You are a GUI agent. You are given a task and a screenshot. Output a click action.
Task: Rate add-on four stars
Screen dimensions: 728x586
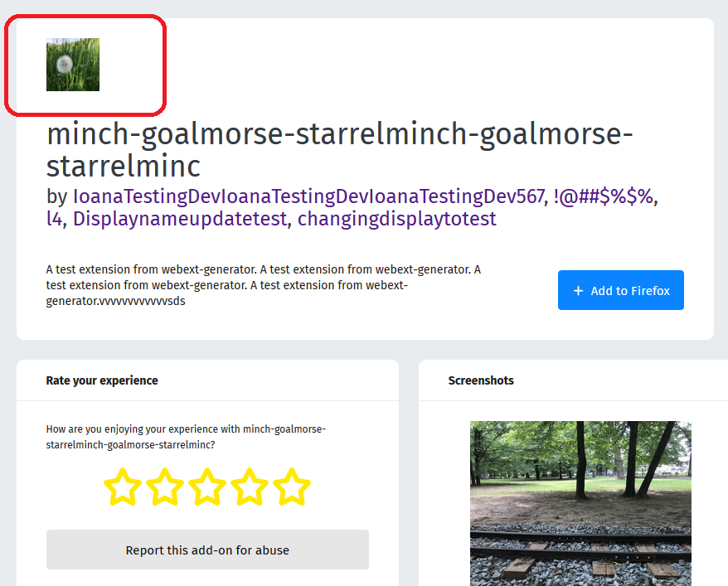point(250,487)
